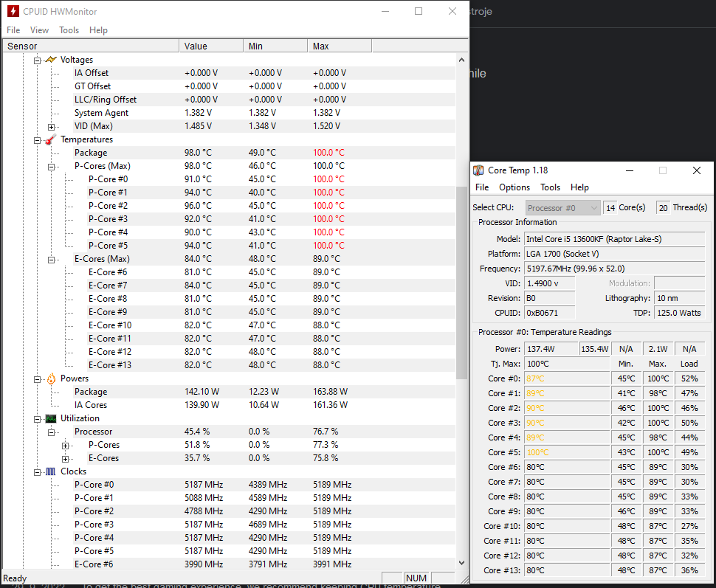This screenshot has width=716, height=588.
Task: Open the View menu in HWMonitor
Action: tap(39, 30)
